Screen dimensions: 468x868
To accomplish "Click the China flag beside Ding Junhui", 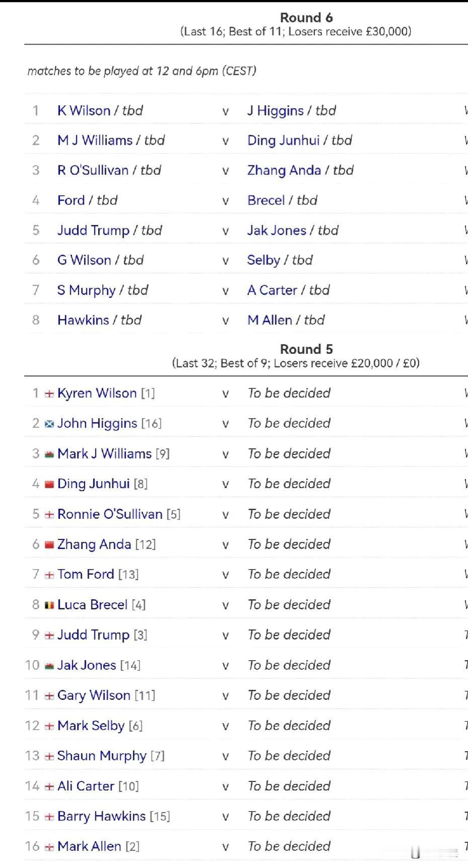I will coord(49,485).
